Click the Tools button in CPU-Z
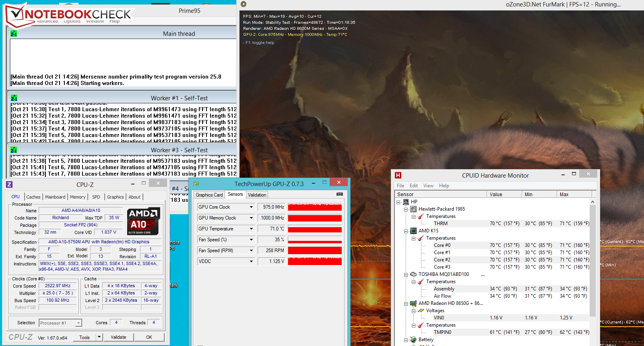644x346 pixels. pos(85,338)
